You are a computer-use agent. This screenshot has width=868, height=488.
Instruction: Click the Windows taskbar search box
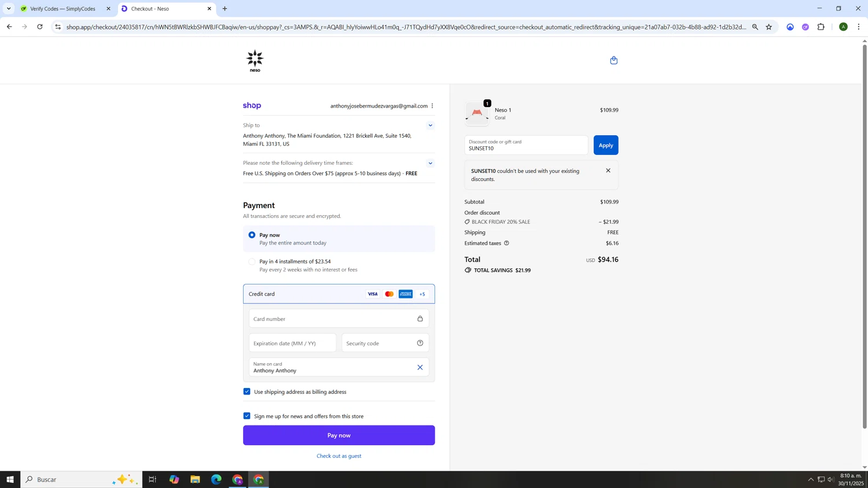coord(82,479)
